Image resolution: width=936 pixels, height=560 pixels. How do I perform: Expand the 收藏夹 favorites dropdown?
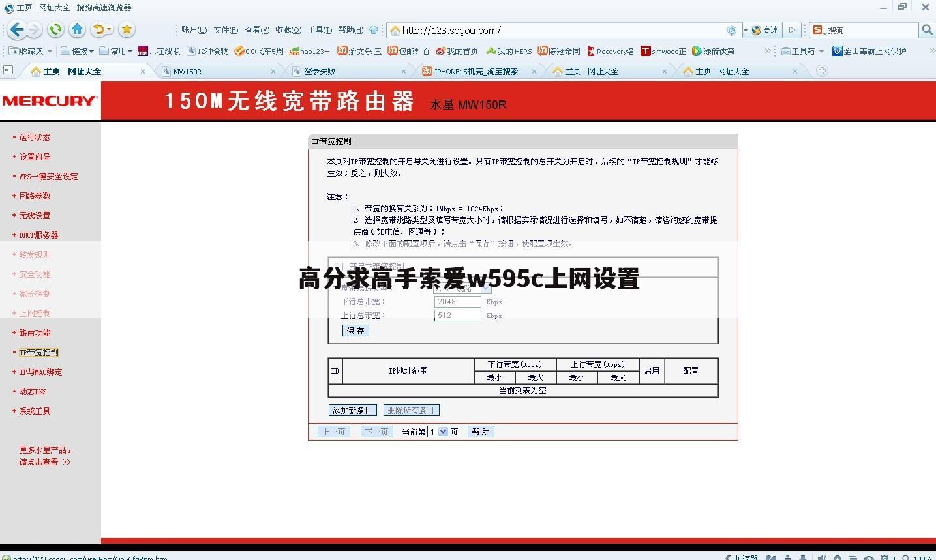tap(30, 51)
